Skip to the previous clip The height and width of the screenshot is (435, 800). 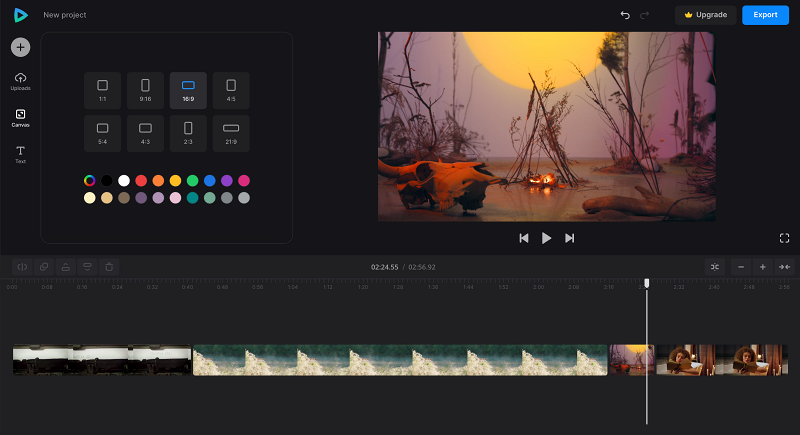pos(523,238)
